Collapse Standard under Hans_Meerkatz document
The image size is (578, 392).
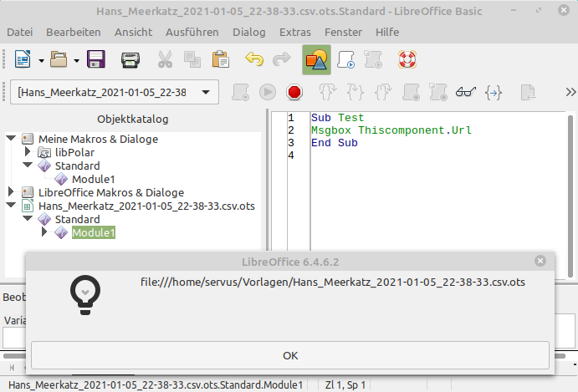(28, 218)
